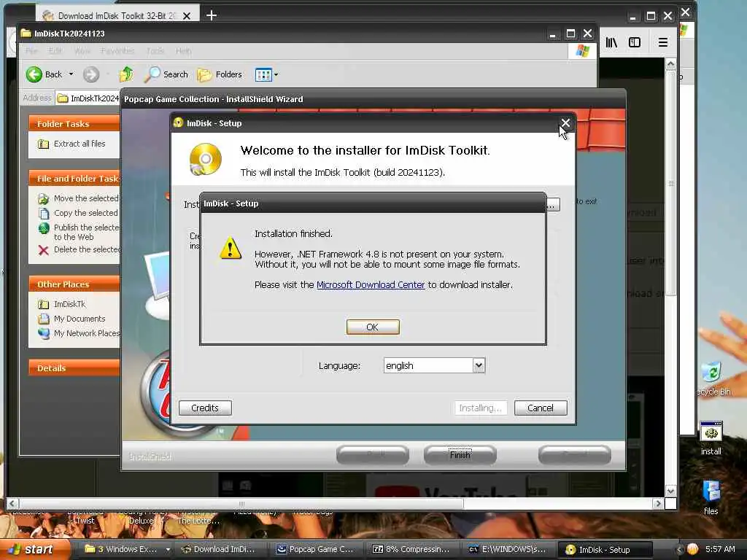The image size is (747, 560).
Task: Collapse the Folder Tasks panel header
Action: click(x=74, y=124)
